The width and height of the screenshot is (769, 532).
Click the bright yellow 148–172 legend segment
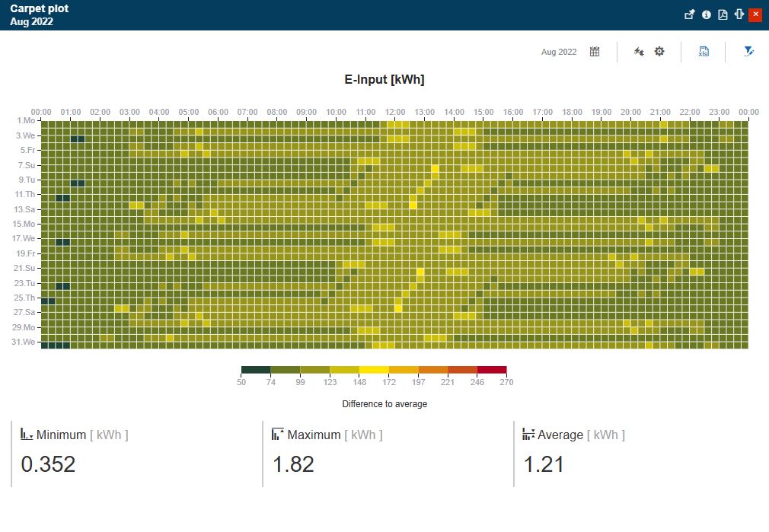[374, 370]
